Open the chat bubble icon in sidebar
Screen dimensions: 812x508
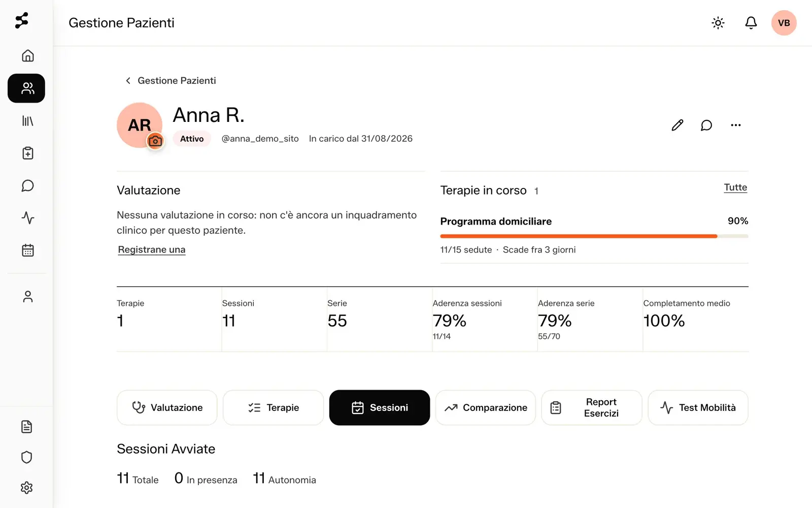tap(27, 185)
